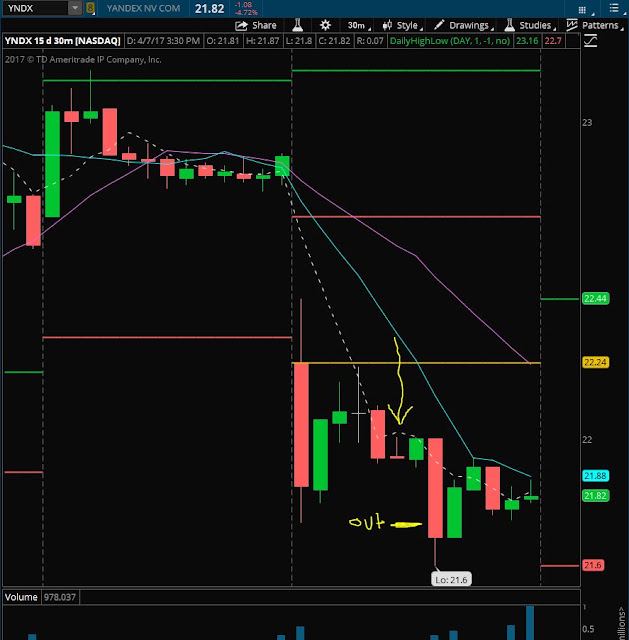Open the Patterns menu

coord(595,25)
